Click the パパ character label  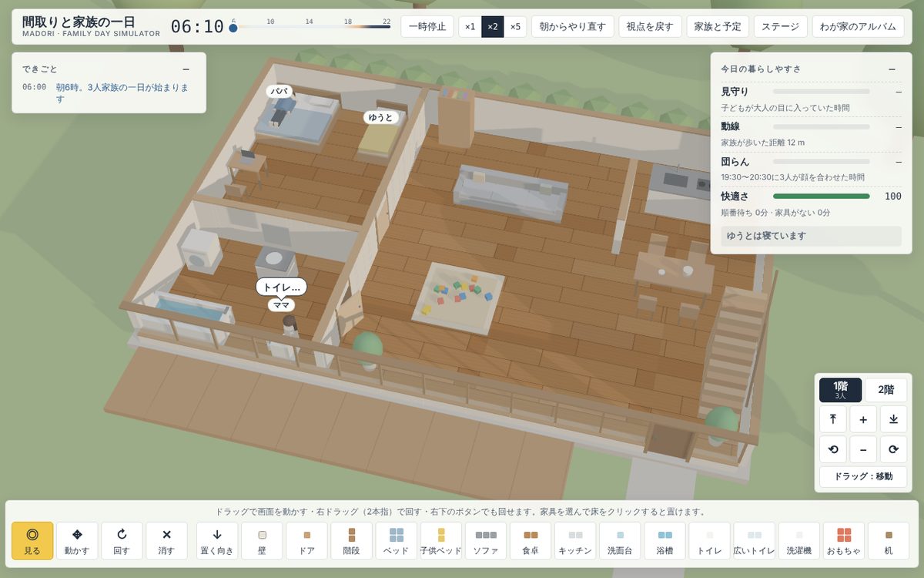coord(280,91)
